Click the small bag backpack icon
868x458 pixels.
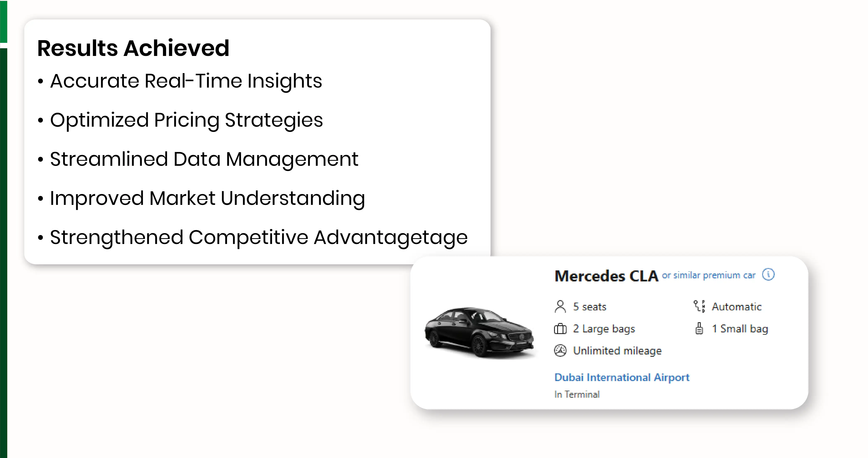699,329
